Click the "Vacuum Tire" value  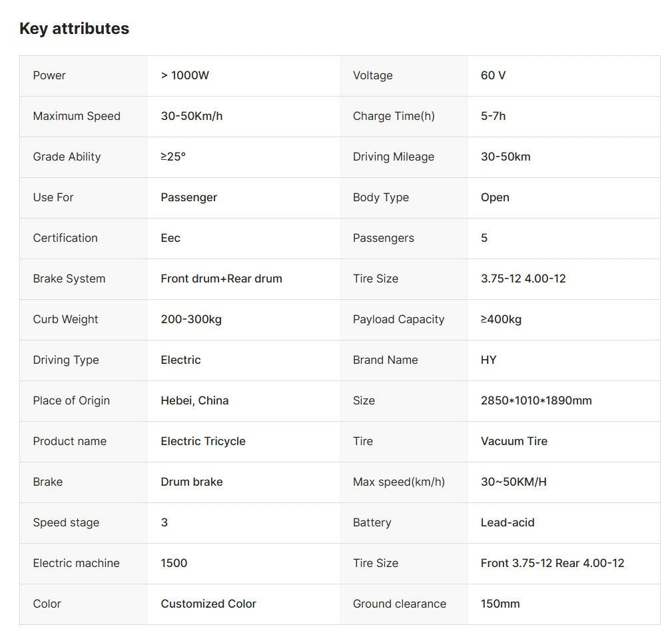[x=513, y=441]
